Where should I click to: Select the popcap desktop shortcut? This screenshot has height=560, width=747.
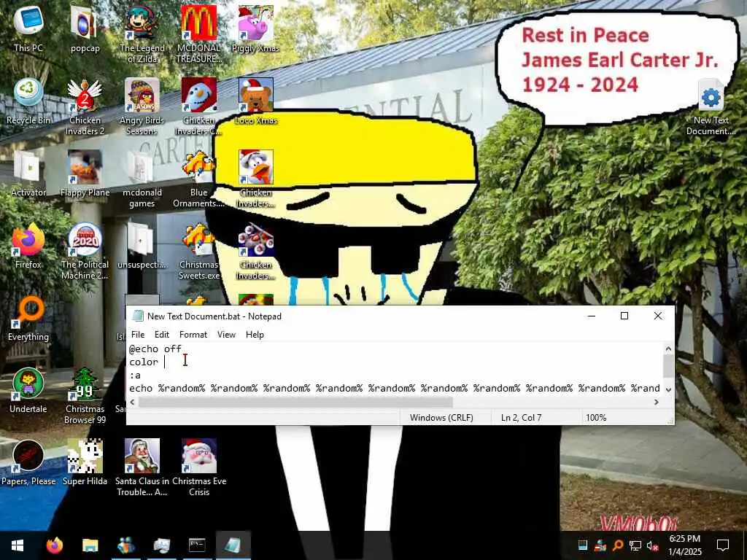tap(85, 28)
